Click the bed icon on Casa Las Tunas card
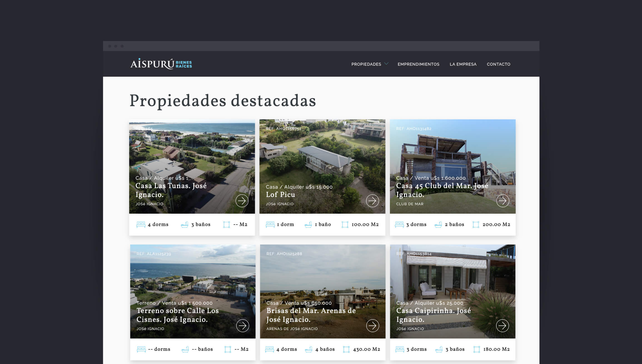642x364 pixels. pos(141,224)
